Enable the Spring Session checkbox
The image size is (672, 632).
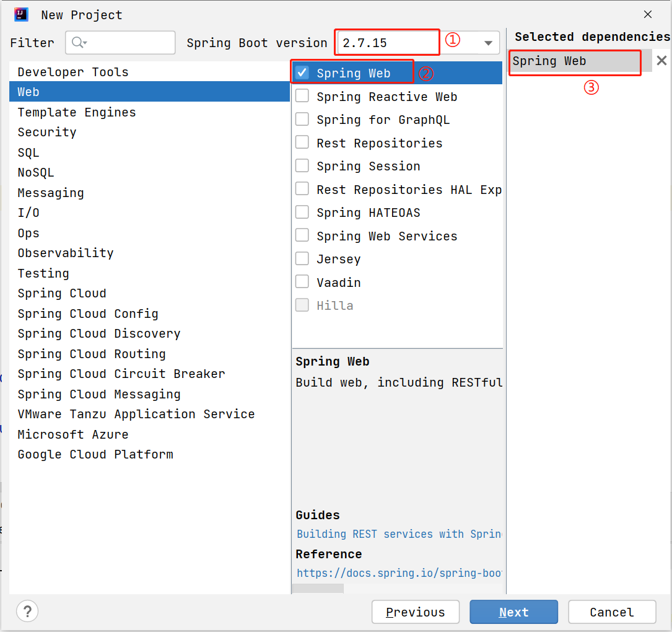click(x=302, y=165)
